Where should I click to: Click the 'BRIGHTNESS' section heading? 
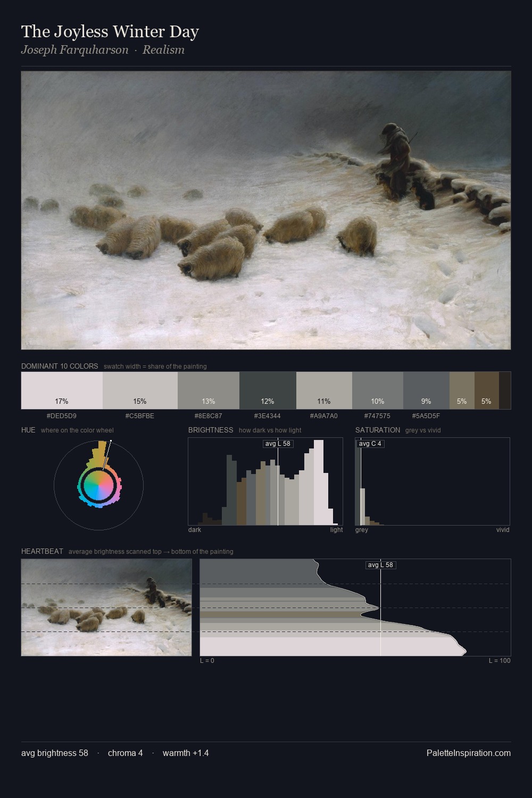(211, 430)
